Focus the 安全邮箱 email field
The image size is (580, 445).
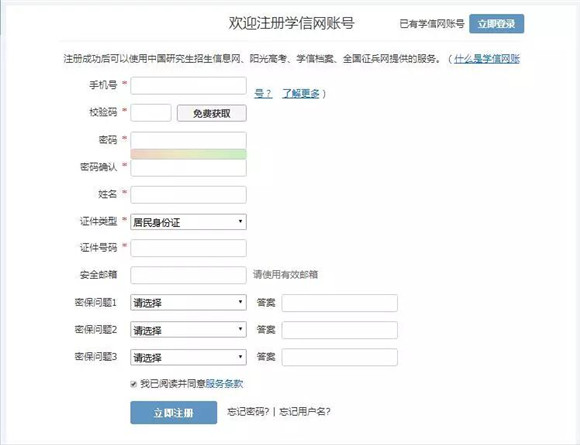pos(188,275)
